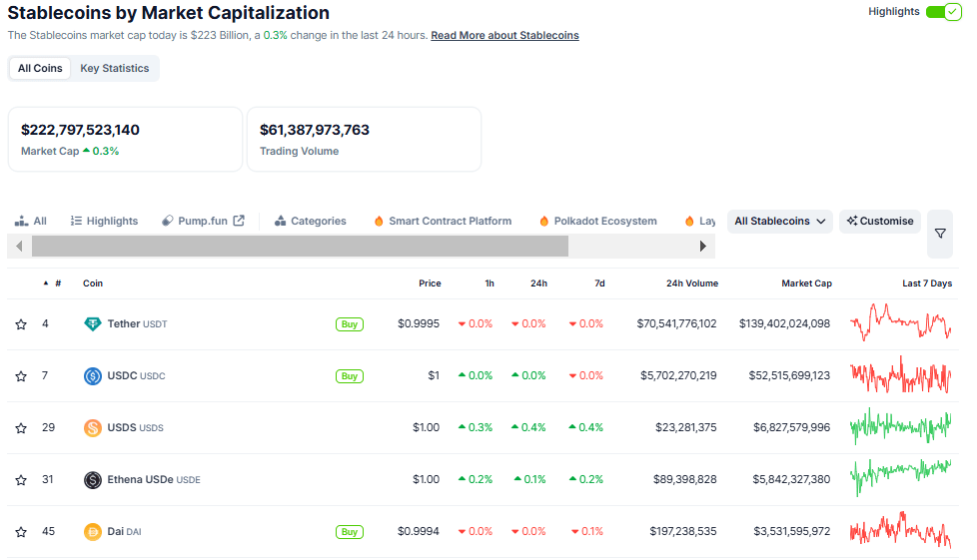Click the Tether coin logo
This screenshot has width=977, height=560.
tap(93, 323)
